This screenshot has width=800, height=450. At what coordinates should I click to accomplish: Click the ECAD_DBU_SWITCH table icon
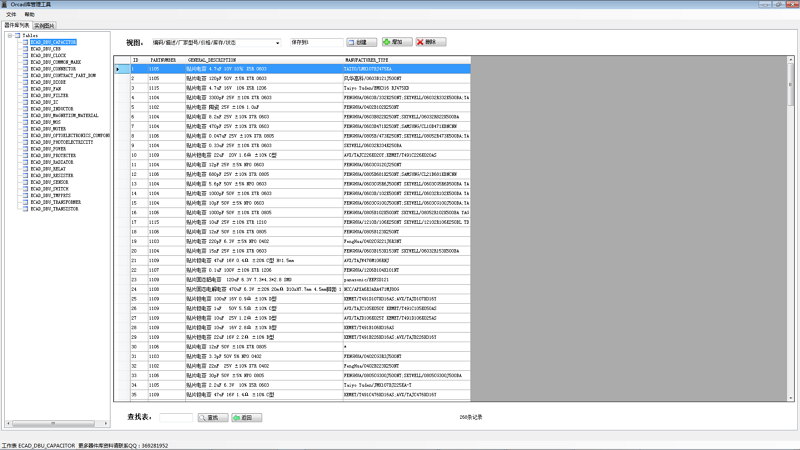[x=25, y=188]
